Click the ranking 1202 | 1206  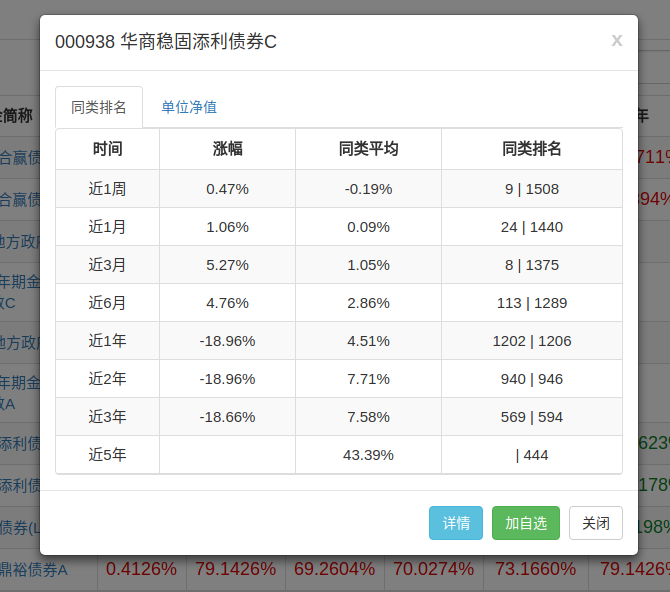coord(532,341)
